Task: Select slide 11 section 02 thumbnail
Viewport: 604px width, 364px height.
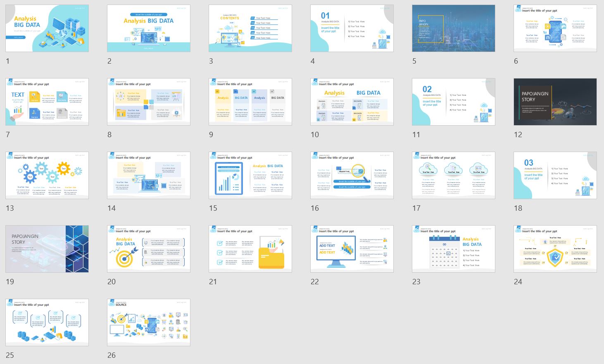Action: [454, 102]
